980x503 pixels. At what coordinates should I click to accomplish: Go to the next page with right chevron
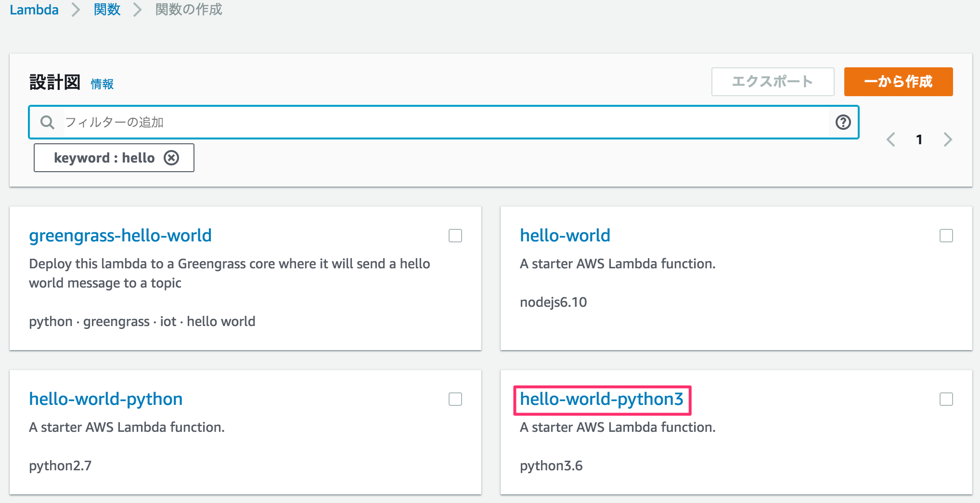pos(948,139)
